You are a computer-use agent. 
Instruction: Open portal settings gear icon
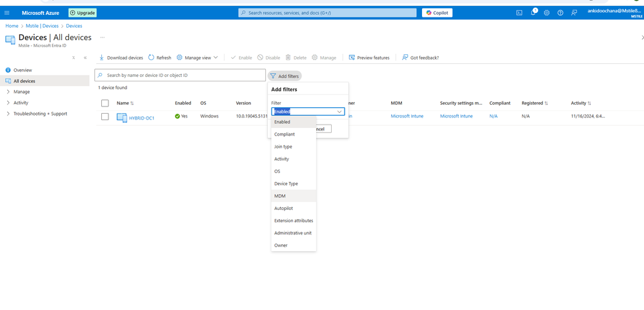547,13
